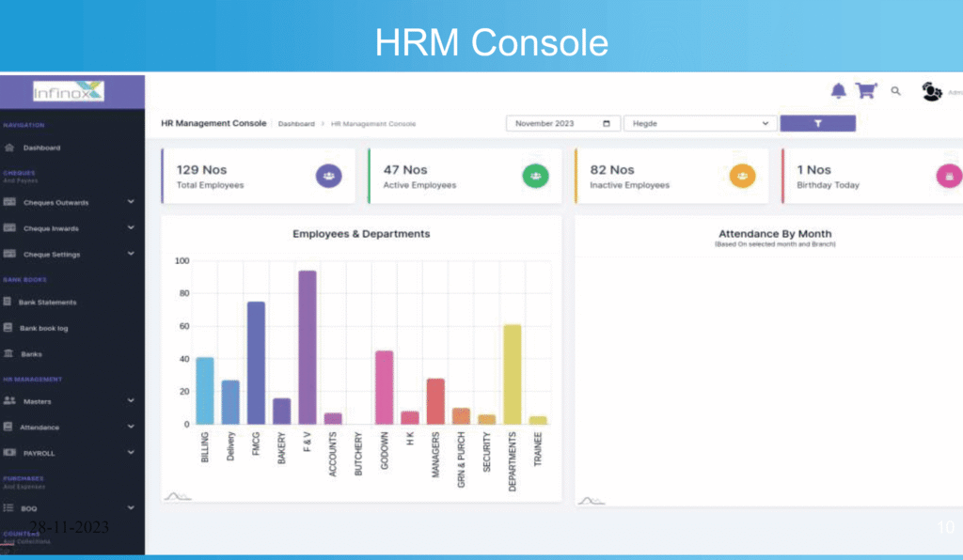Click the Birthday Today pink icon
963x560 pixels.
(948, 176)
